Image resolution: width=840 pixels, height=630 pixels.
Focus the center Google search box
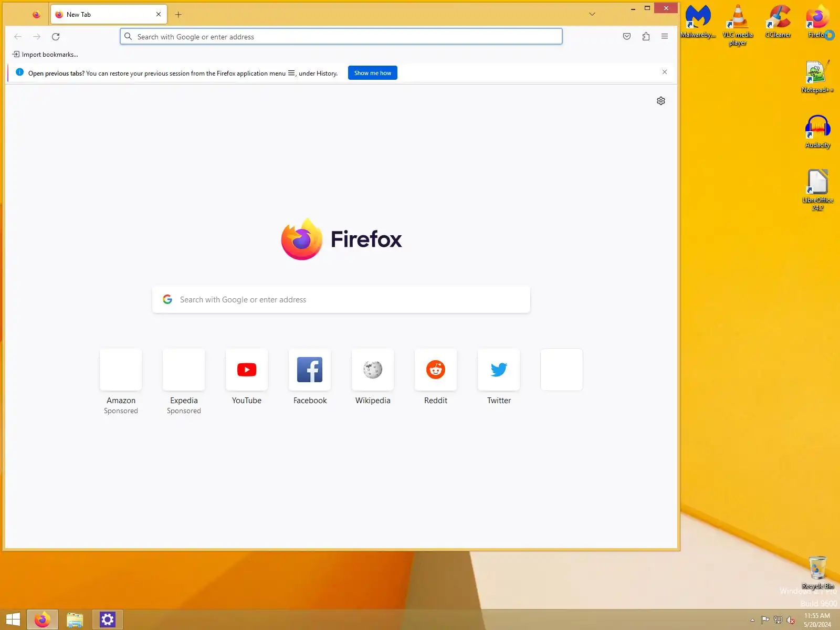coord(341,300)
